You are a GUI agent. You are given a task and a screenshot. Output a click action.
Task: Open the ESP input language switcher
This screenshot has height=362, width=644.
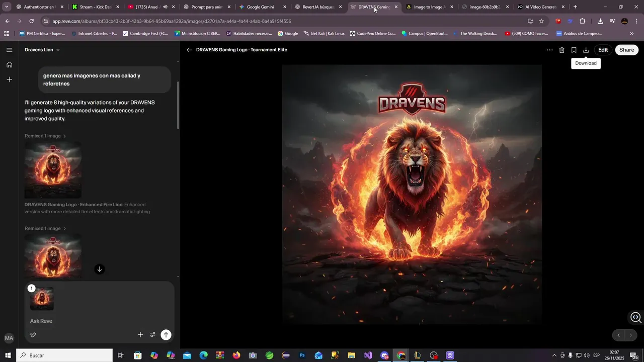click(597, 355)
